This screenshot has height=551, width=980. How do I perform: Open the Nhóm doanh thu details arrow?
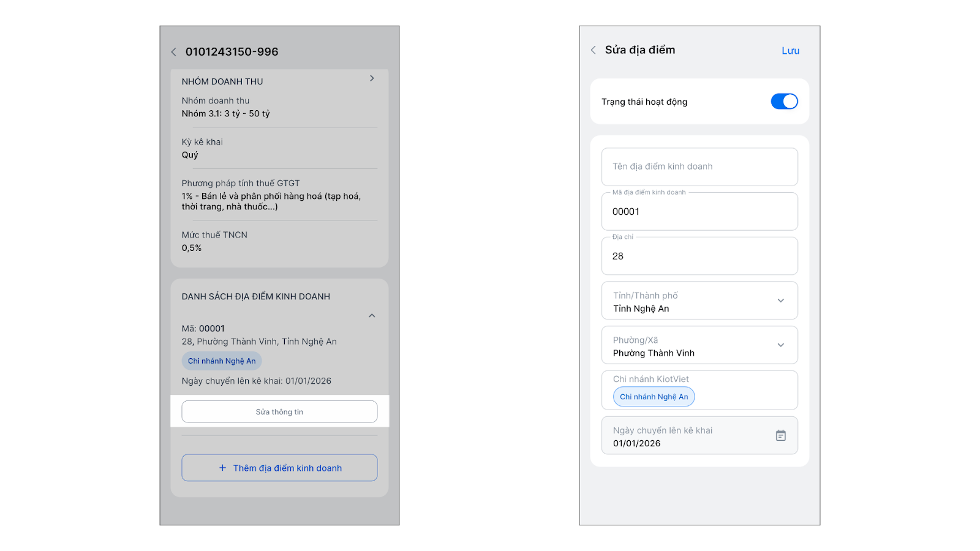372,78
